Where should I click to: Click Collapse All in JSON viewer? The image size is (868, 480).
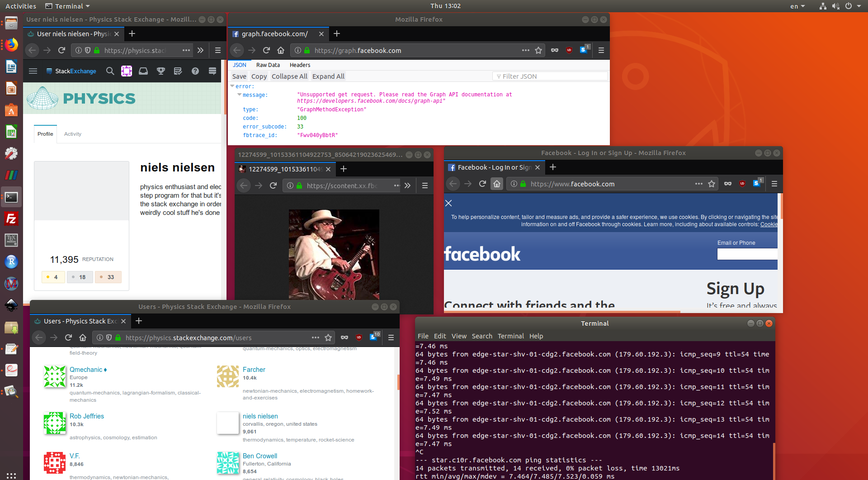point(289,76)
